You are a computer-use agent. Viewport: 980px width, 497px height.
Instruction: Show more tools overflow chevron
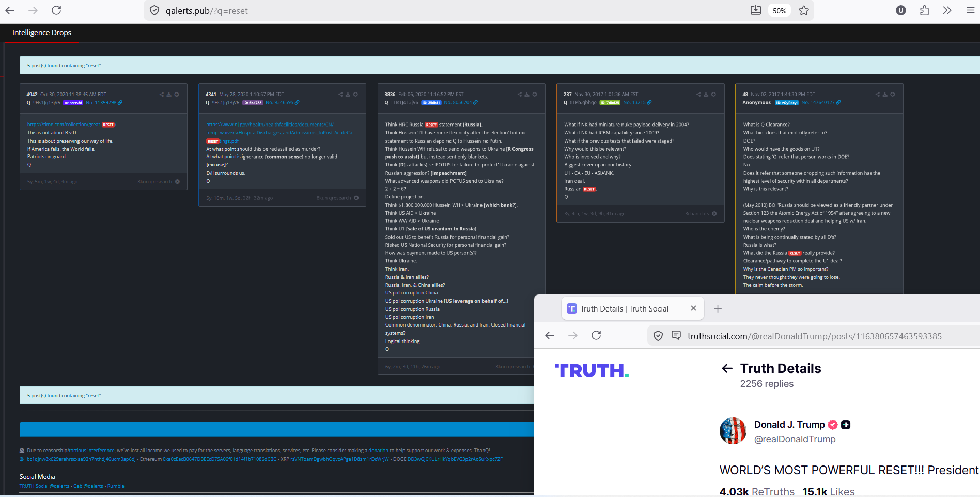tap(947, 10)
